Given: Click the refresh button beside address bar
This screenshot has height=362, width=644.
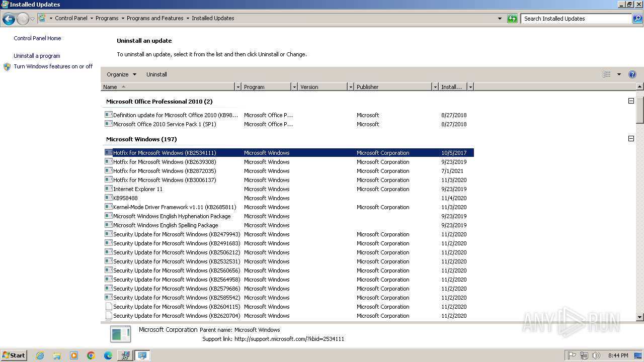Looking at the screenshot, I should tap(512, 19).
